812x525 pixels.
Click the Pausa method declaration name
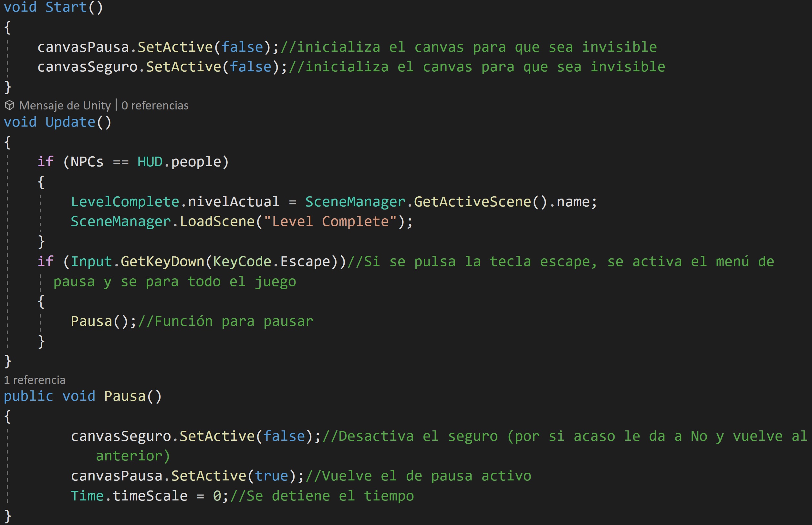pyautogui.click(x=125, y=396)
